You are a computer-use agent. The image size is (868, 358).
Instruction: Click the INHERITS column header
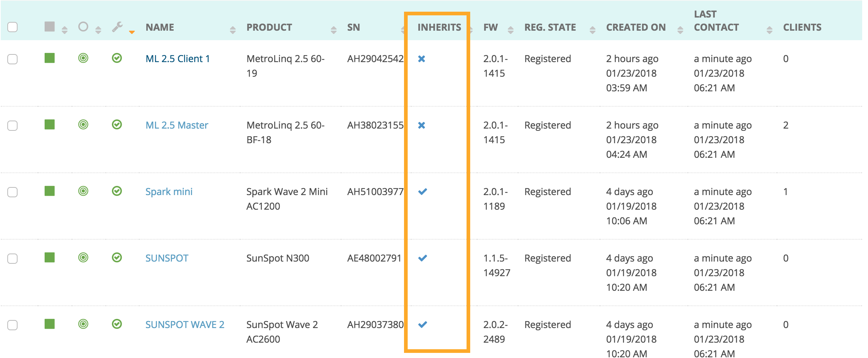[439, 27]
